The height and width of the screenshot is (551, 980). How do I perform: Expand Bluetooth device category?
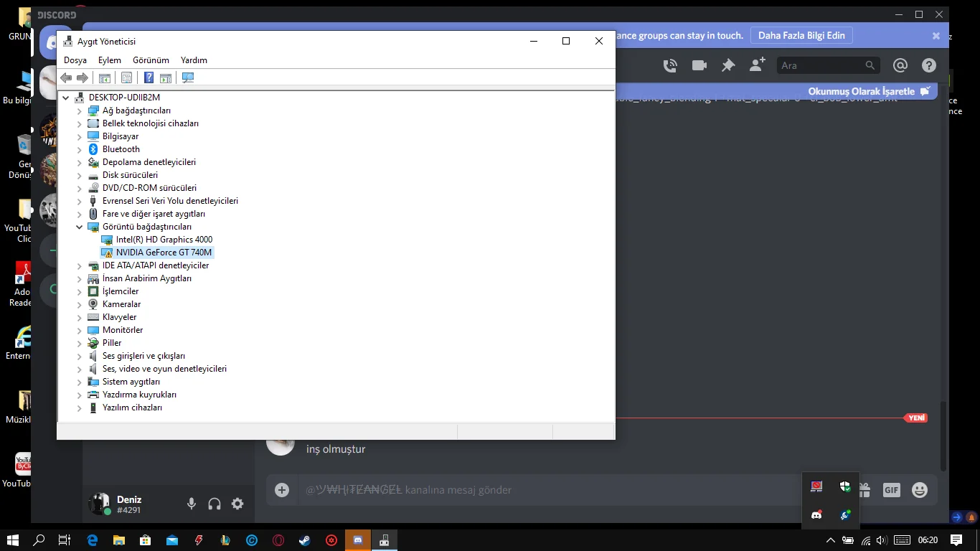click(x=80, y=149)
